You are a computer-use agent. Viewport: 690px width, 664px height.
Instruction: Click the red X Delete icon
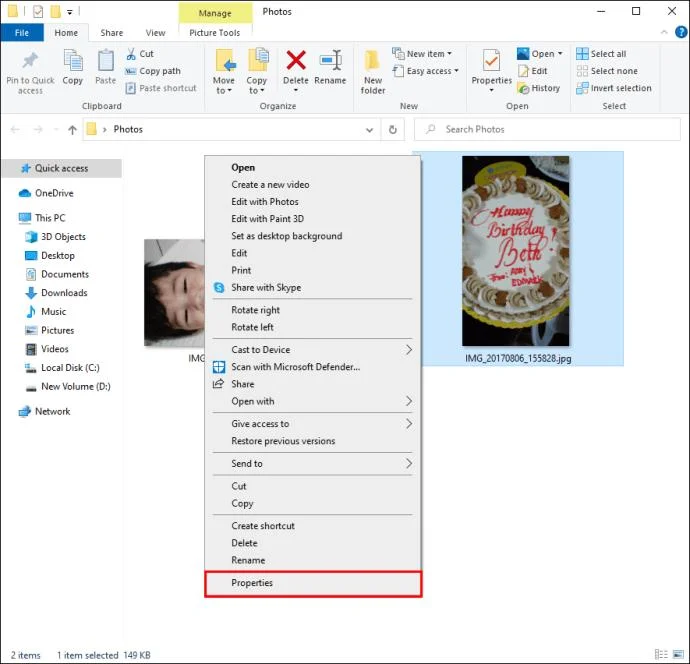296,60
